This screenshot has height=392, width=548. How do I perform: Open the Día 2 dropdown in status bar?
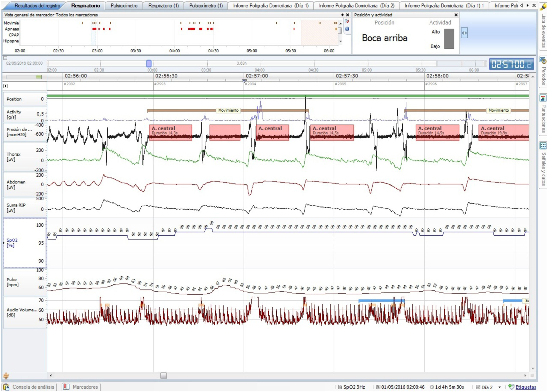click(500, 387)
